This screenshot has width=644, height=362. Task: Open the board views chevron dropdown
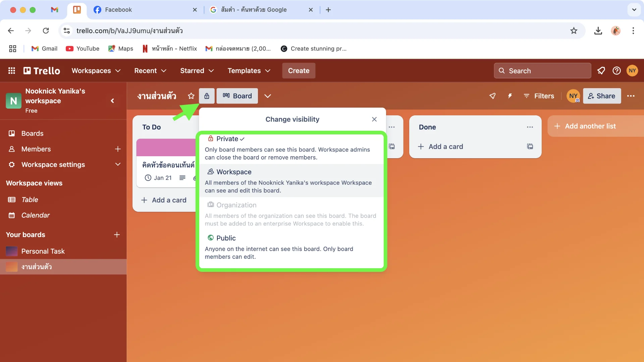coord(267,96)
